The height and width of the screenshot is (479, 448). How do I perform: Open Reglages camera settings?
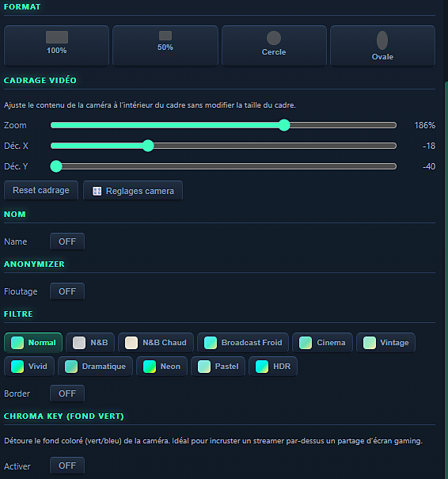click(133, 191)
